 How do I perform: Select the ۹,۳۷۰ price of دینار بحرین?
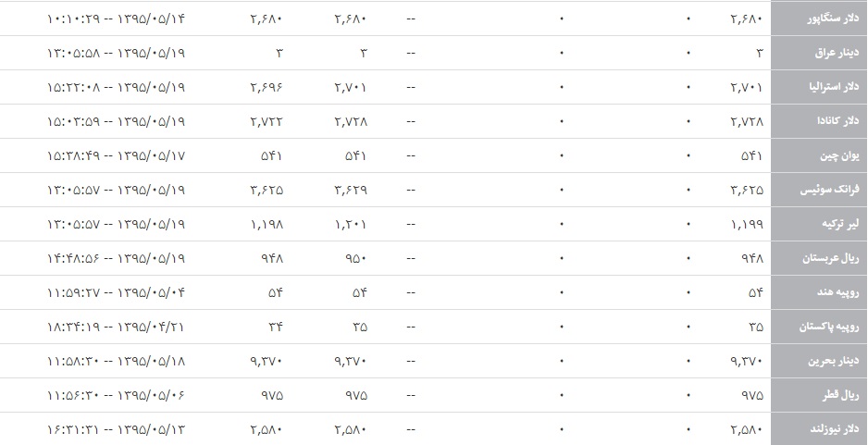pos(746,362)
